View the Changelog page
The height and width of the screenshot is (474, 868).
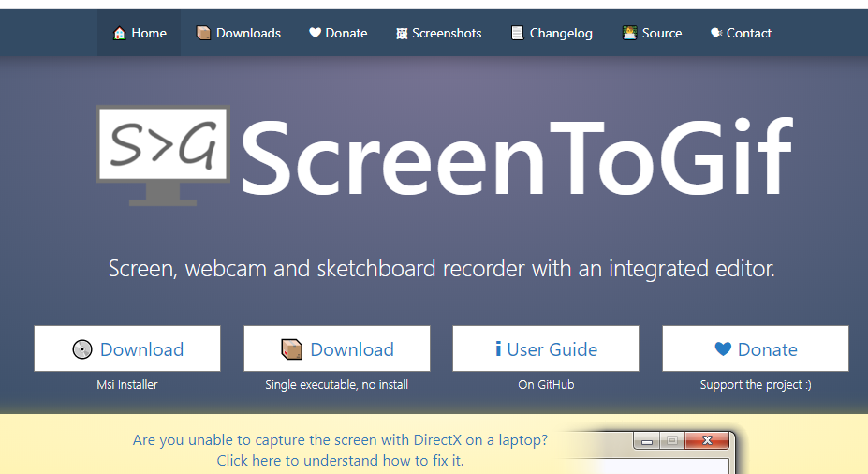[x=552, y=33]
